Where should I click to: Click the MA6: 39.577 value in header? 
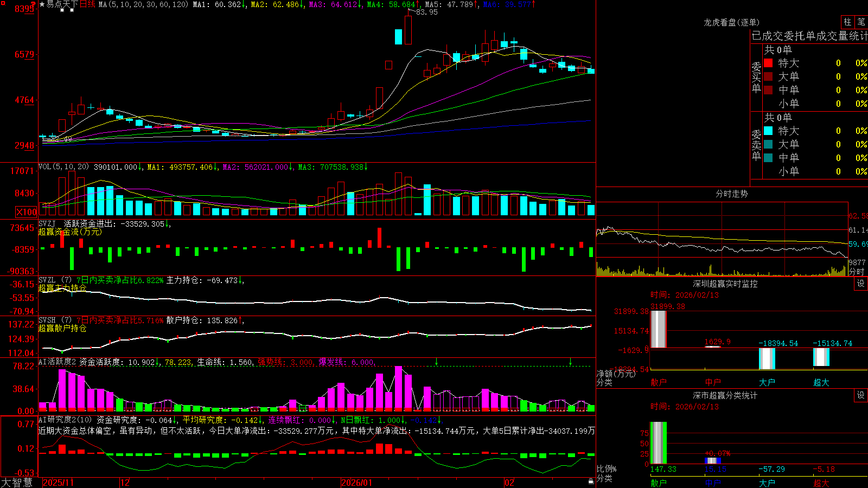(508, 4)
